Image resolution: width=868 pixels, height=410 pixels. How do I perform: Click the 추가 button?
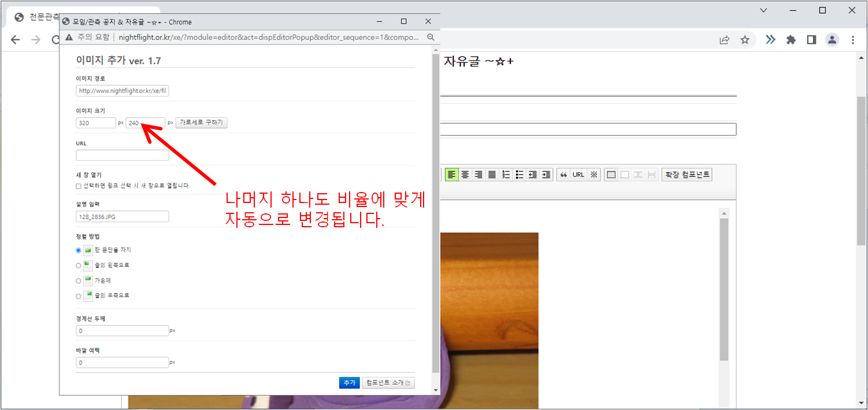click(x=349, y=383)
